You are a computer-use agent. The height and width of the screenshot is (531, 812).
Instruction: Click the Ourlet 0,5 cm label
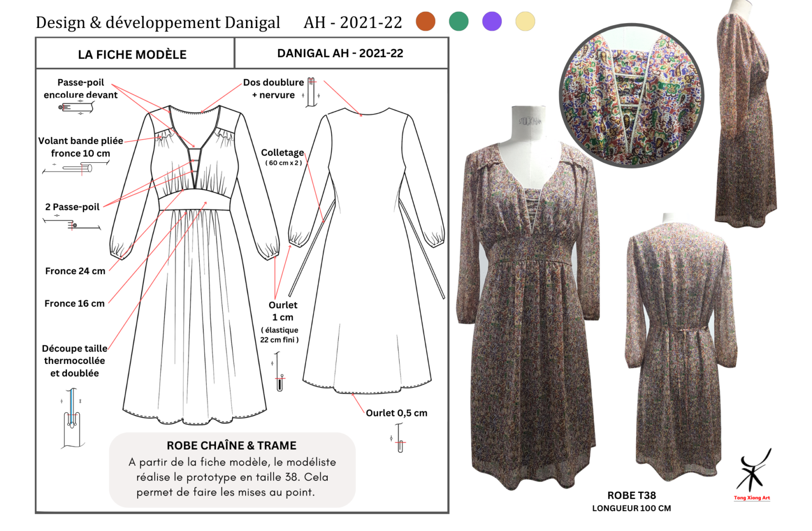coord(397,413)
